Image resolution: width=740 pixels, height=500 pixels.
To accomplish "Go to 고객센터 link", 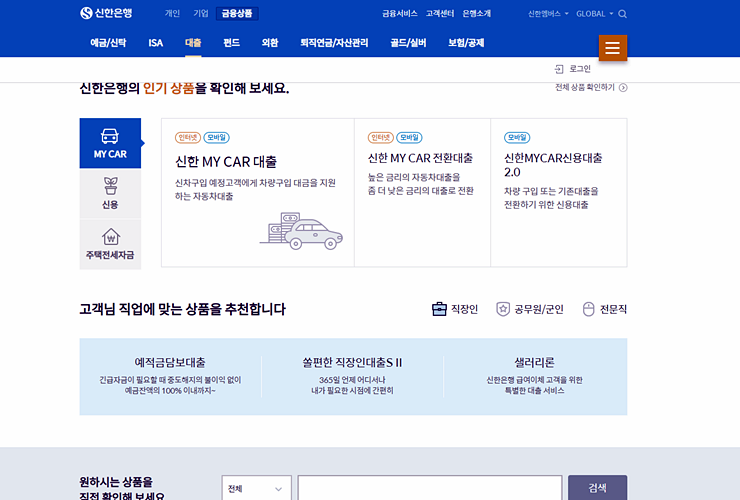I will (440, 14).
